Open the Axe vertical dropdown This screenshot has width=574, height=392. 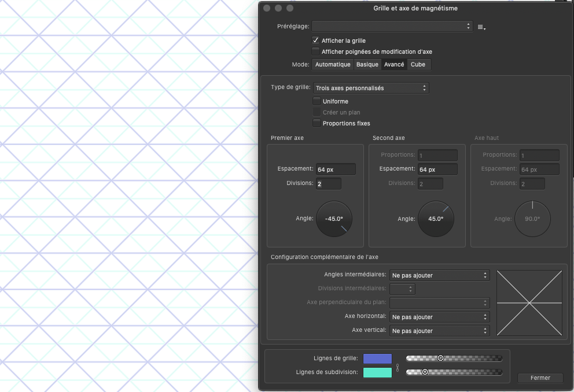point(439,331)
